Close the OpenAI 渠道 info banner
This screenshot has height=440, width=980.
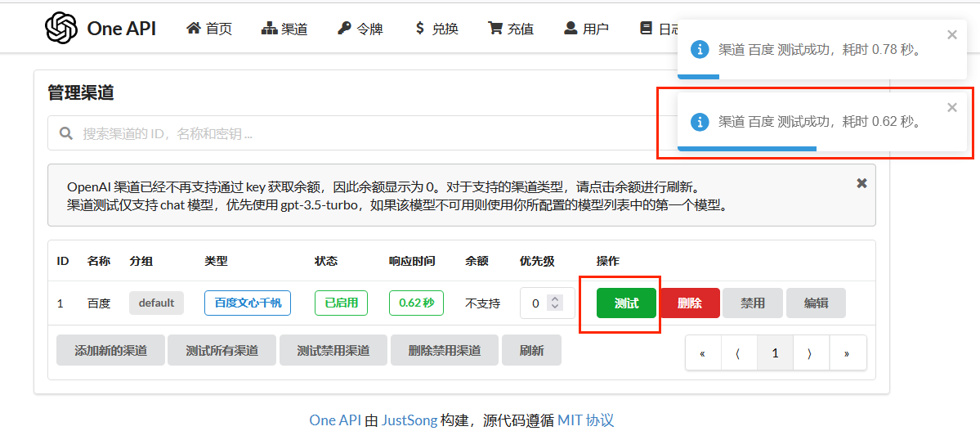click(861, 183)
